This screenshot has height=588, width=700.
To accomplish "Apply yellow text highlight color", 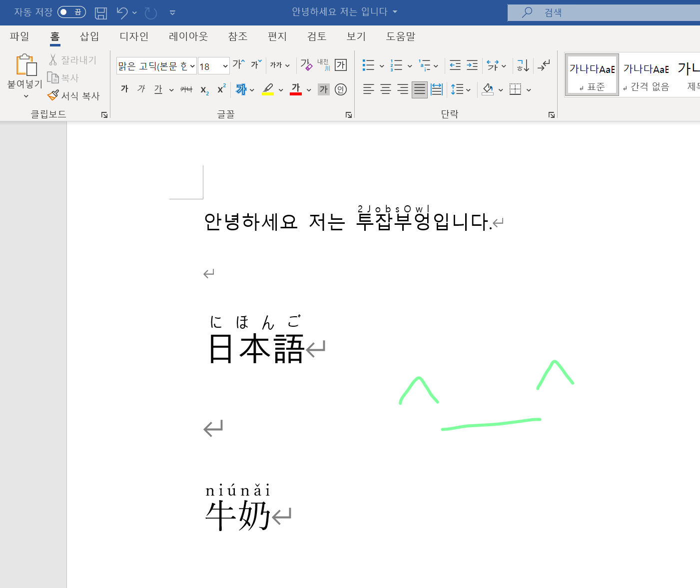I will [x=268, y=89].
